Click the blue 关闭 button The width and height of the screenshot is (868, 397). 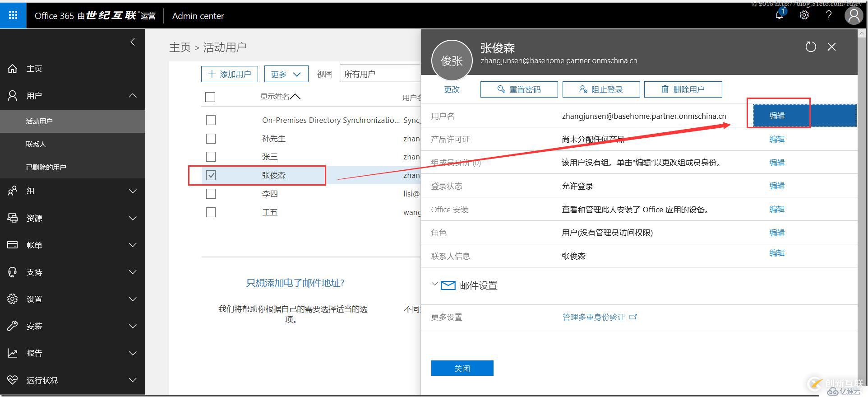click(462, 368)
